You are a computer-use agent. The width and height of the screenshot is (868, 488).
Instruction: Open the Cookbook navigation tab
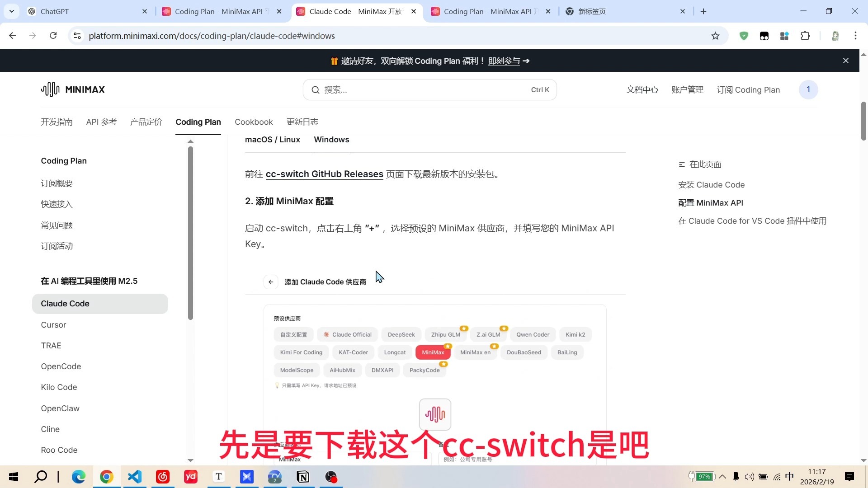[x=254, y=122]
